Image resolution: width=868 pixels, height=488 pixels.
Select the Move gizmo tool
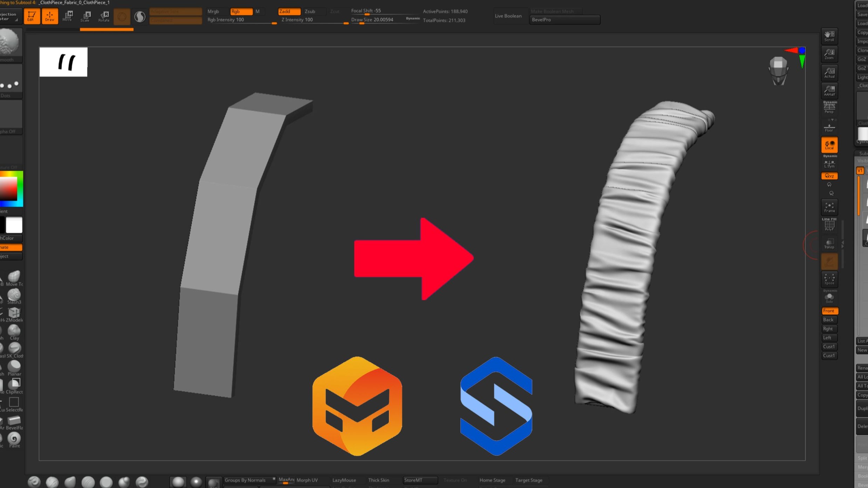[68, 16]
